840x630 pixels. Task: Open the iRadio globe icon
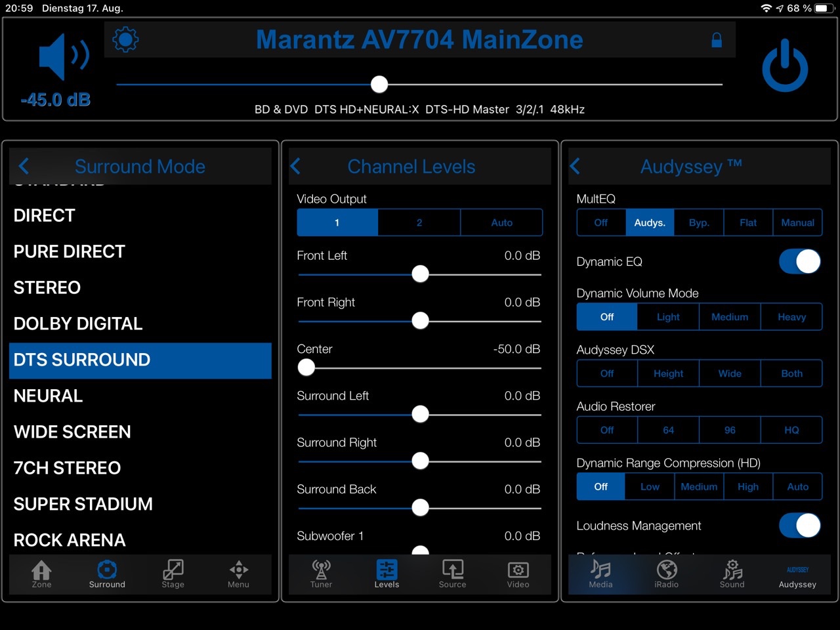pos(666,574)
